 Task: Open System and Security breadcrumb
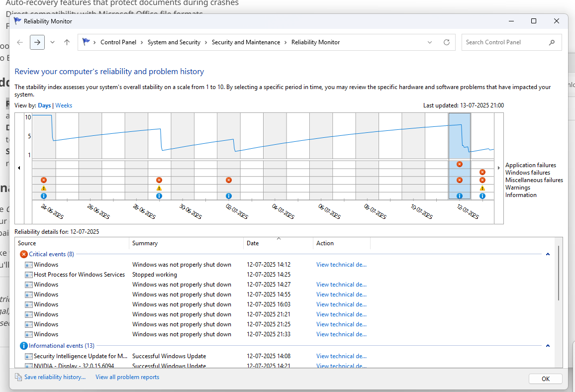pyautogui.click(x=174, y=42)
